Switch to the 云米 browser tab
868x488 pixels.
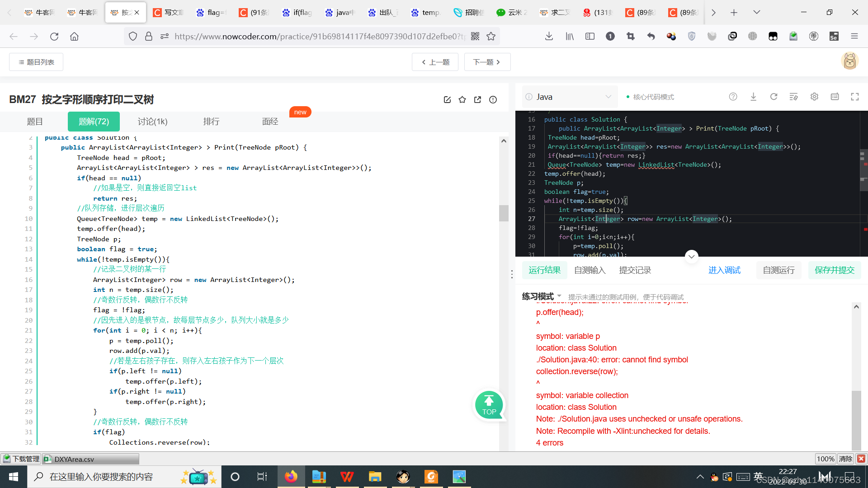click(512, 13)
